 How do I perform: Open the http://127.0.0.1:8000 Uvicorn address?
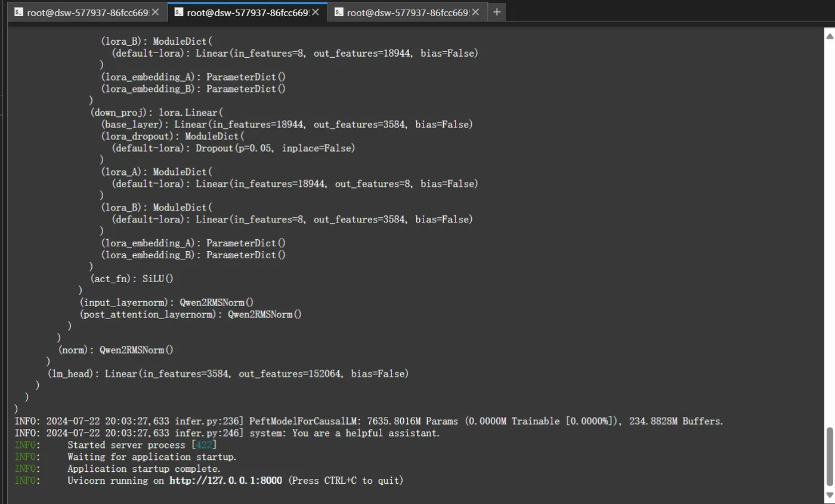pos(225,480)
